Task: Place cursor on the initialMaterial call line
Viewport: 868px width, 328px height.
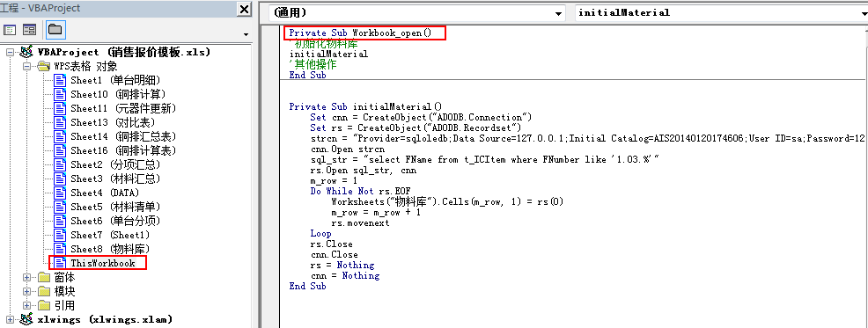Action: pos(328,55)
